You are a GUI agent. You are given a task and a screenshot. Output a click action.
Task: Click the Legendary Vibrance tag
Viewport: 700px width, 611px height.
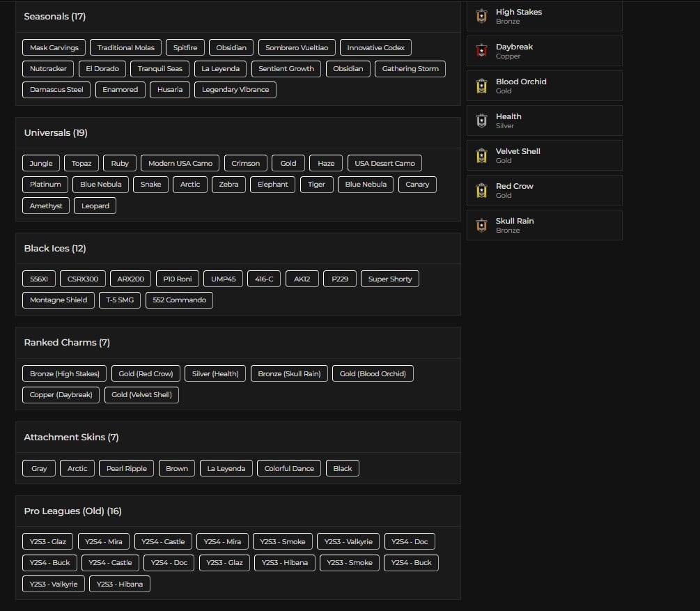point(235,89)
